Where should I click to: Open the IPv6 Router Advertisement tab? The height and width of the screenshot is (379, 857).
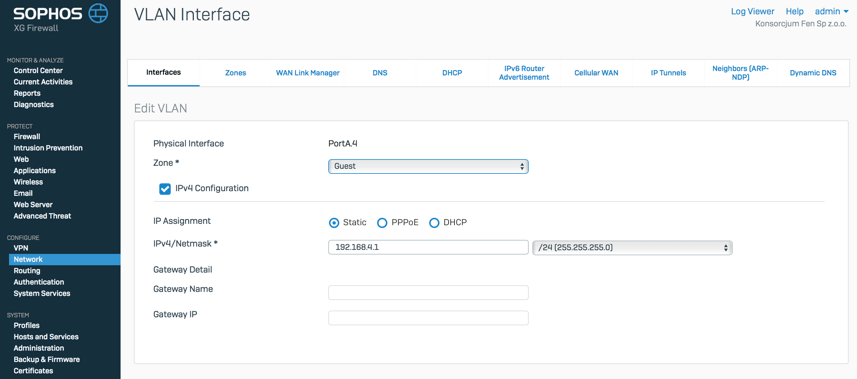[524, 73]
